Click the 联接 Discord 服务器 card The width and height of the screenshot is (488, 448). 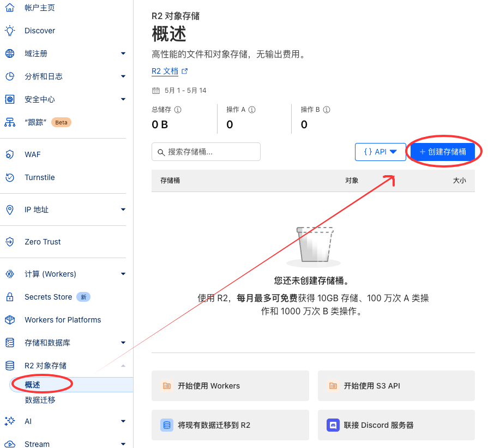click(396, 425)
